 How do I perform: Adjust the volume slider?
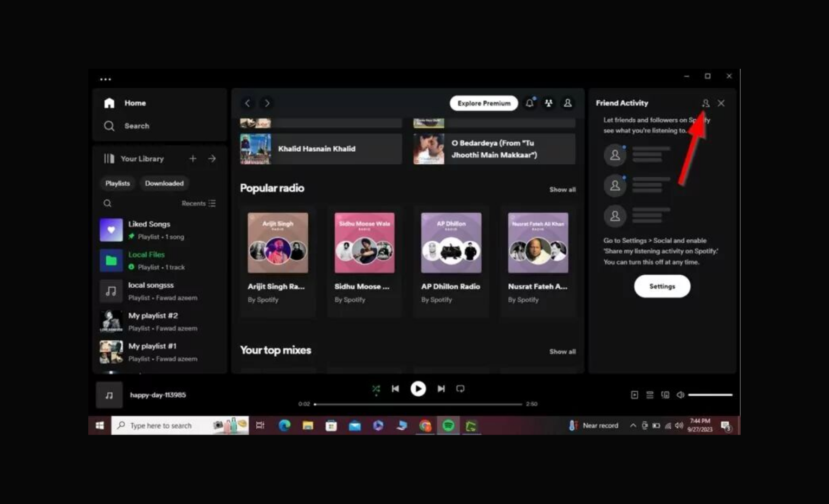[710, 395]
